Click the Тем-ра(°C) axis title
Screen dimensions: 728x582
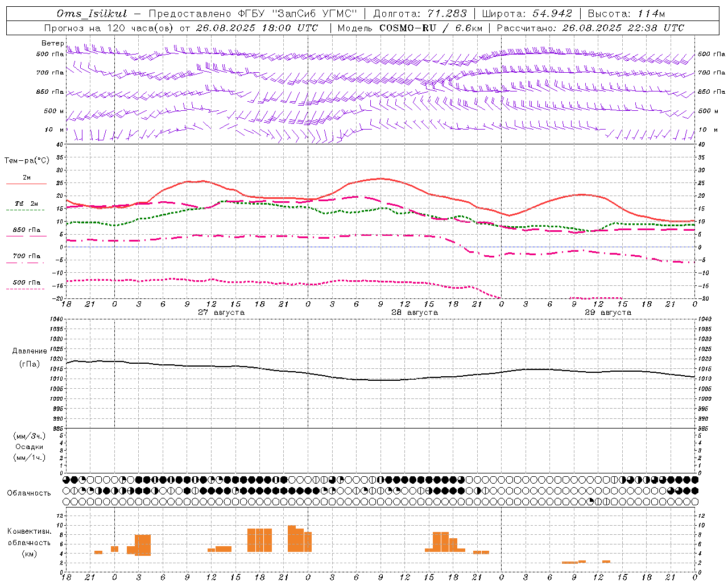point(27,161)
